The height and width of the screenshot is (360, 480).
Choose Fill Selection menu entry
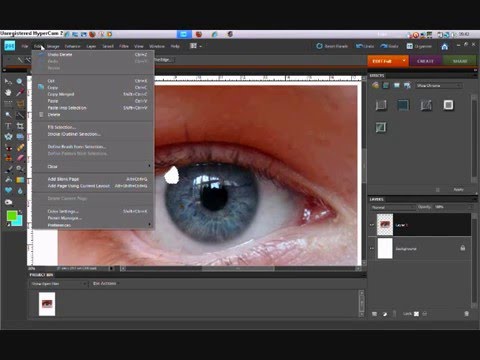coord(94,127)
